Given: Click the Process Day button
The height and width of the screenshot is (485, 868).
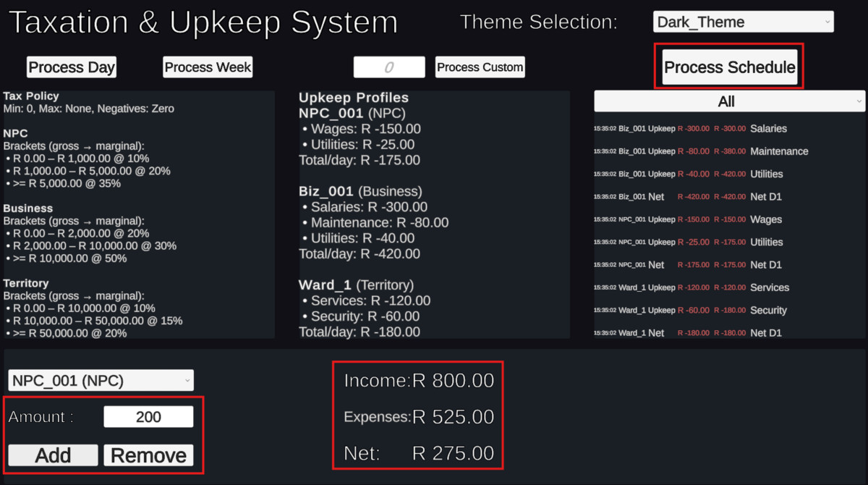Looking at the screenshot, I should coord(71,67).
